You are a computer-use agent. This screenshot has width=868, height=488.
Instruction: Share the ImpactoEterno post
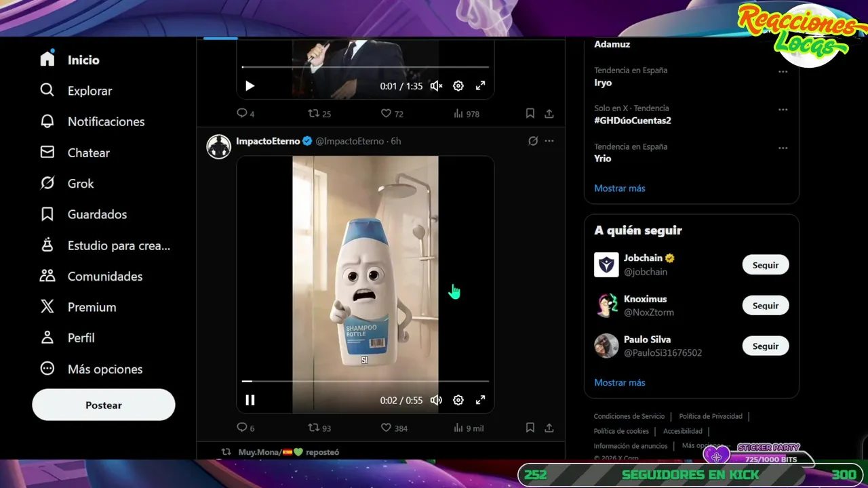click(549, 428)
